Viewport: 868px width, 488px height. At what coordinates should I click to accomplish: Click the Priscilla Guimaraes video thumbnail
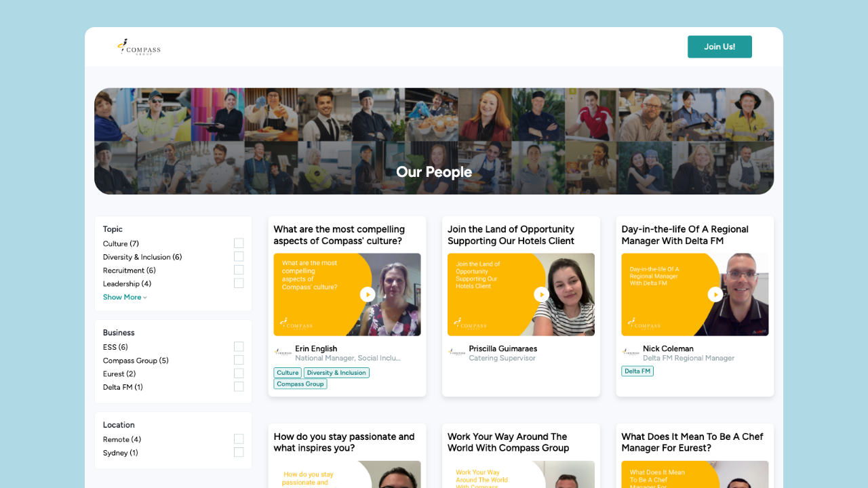pyautogui.click(x=521, y=294)
